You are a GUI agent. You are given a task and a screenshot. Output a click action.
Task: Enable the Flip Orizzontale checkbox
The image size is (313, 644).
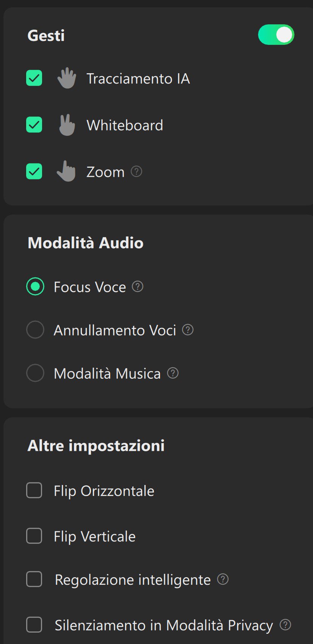[x=34, y=490]
